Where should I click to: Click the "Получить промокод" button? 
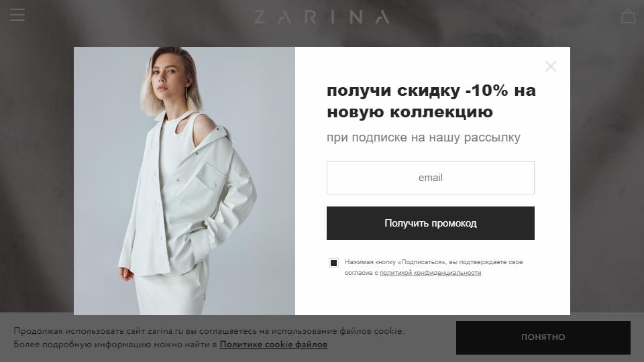(x=431, y=223)
